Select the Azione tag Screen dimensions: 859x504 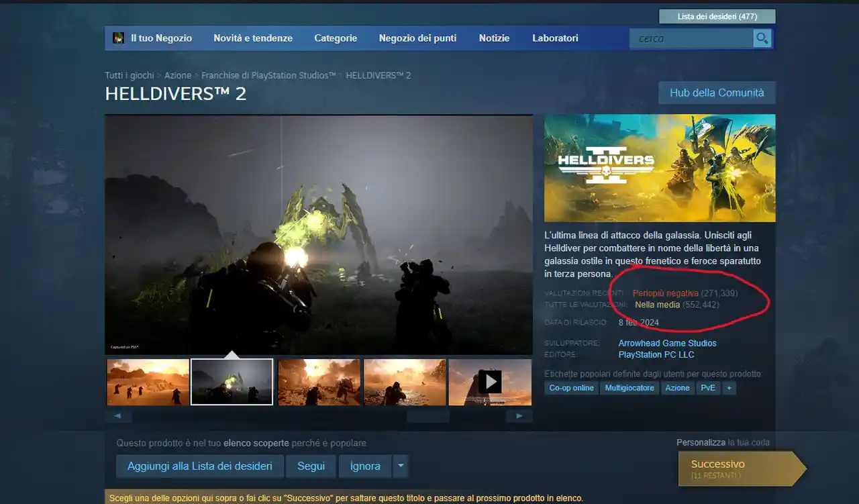677,388
